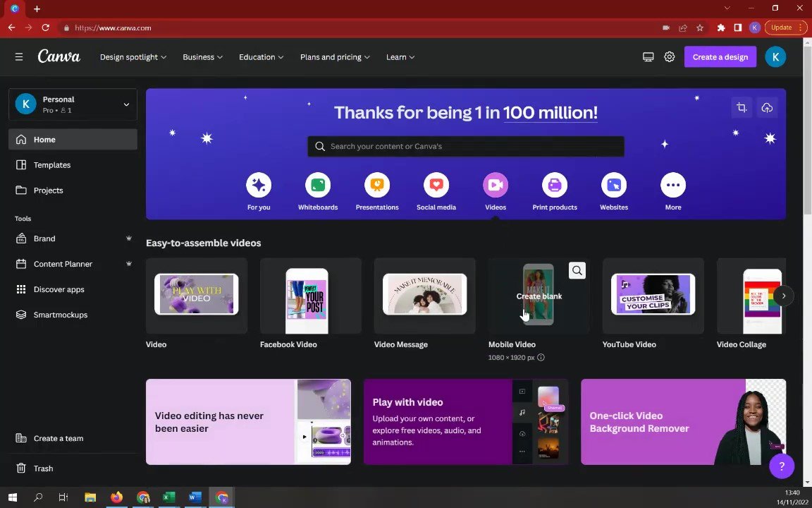
Task: Open the Facebook Video thumbnail
Action: tap(311, 296)
